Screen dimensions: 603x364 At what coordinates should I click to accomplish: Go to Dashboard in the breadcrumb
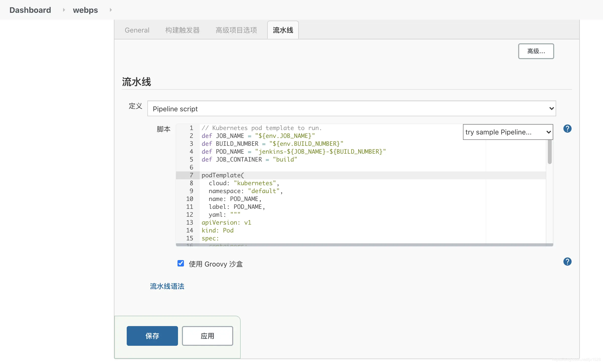coord(30,10)
